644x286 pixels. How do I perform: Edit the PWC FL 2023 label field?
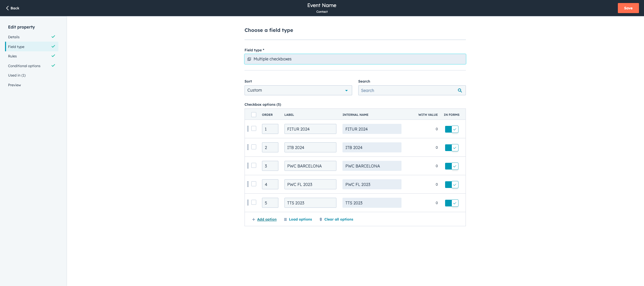click(310, 184)
